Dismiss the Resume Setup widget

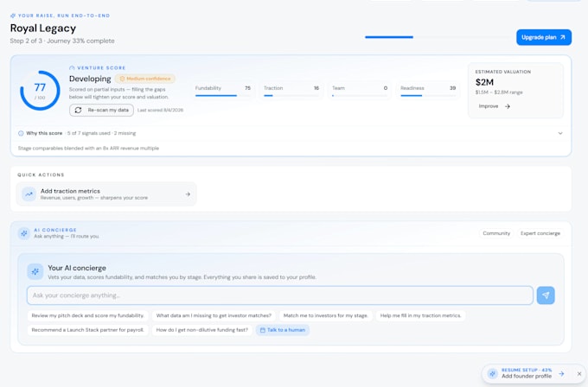click(579, 373)
